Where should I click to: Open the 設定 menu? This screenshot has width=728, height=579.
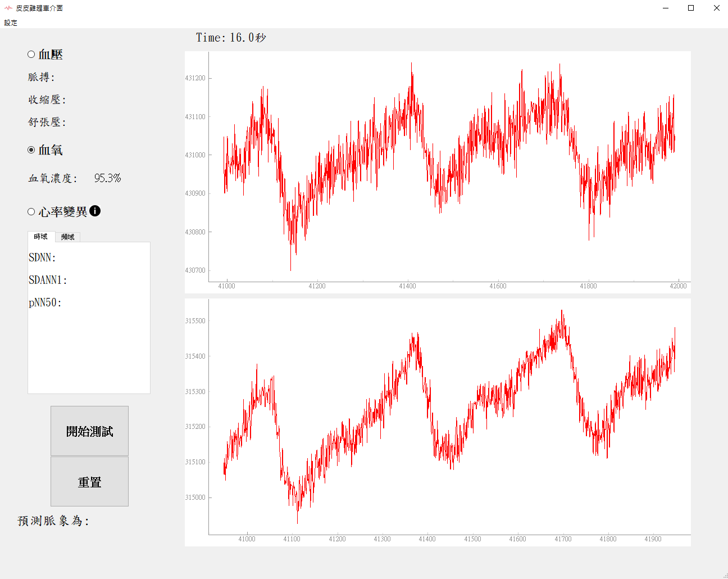pos(11,23)
